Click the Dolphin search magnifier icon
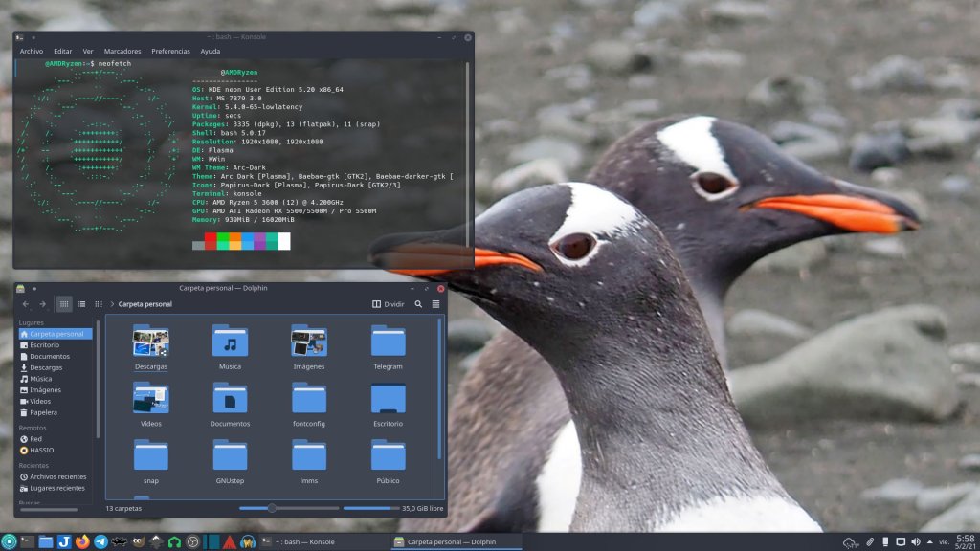The image size is (980, 551). click(418, 304)
